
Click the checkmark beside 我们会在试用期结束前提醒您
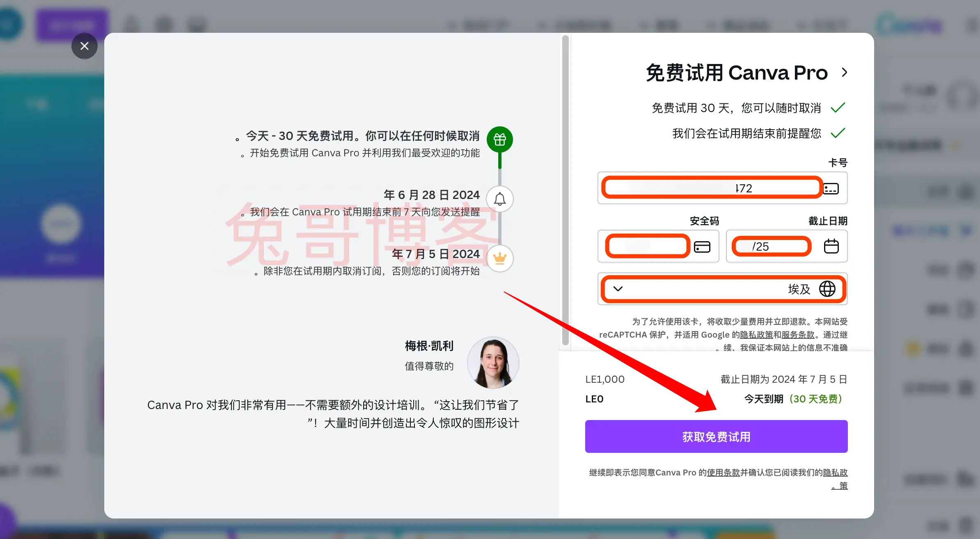tap(838, 133)
